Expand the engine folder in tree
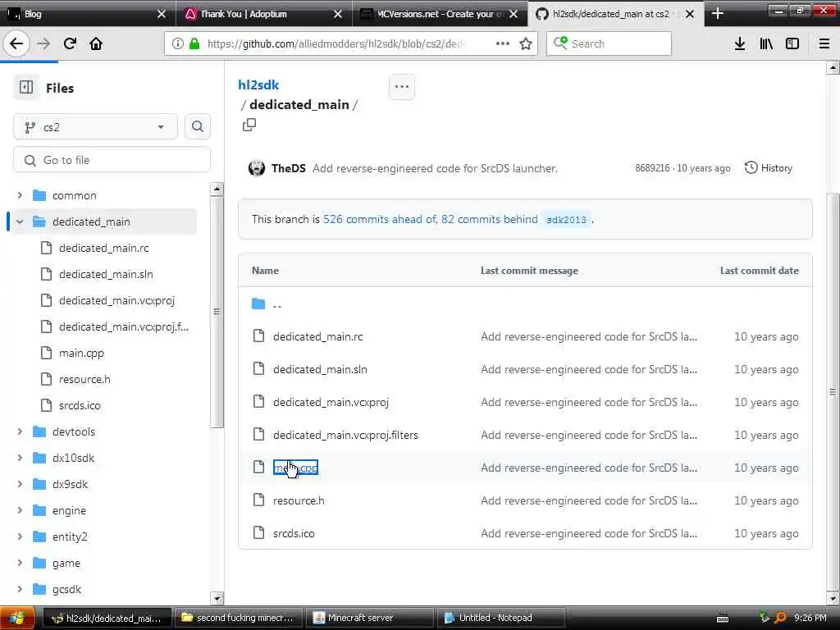The height and width of the screenshot is (630, 840). 20,510
